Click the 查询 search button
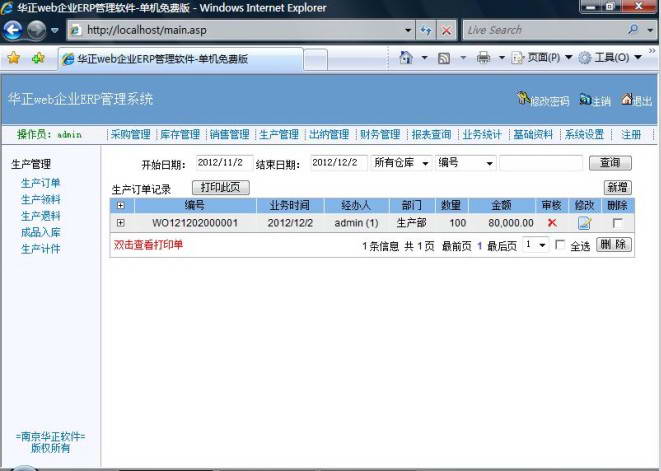 (x=609, y=163)
